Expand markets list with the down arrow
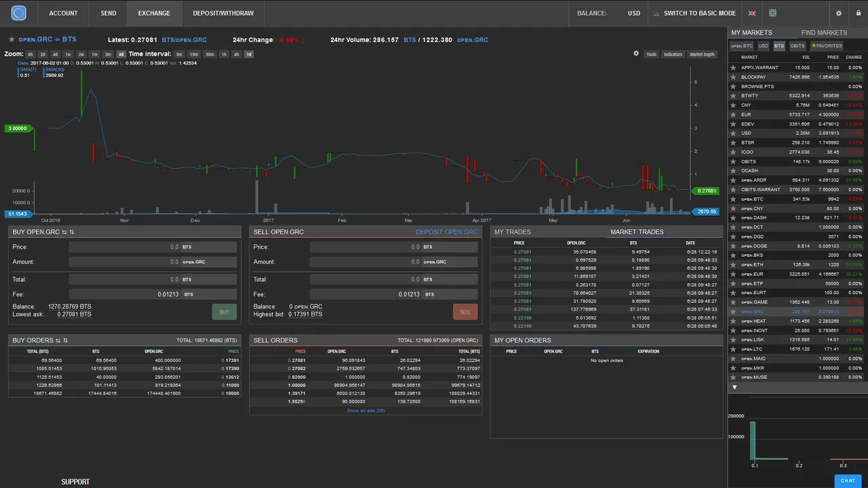 tap(734, 388)
